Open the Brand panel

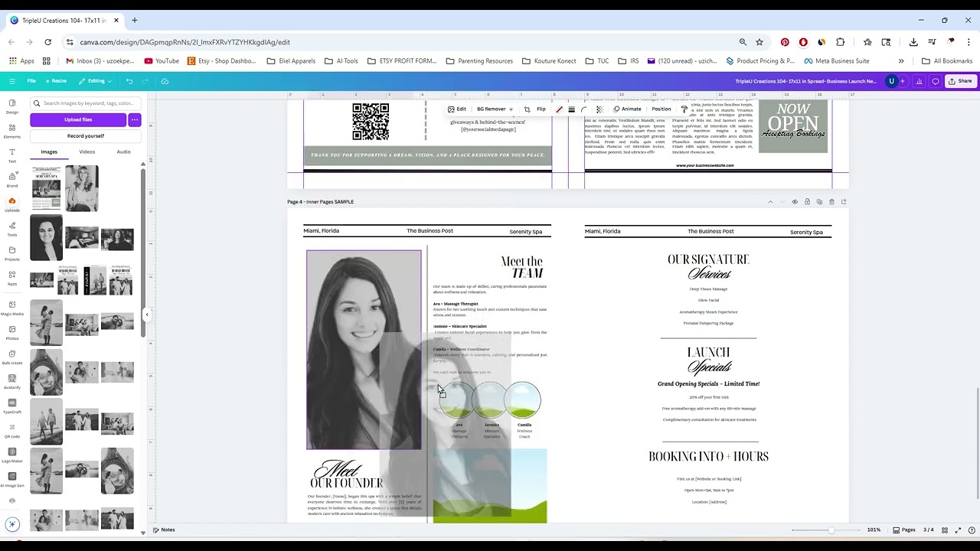pos(11,180)
